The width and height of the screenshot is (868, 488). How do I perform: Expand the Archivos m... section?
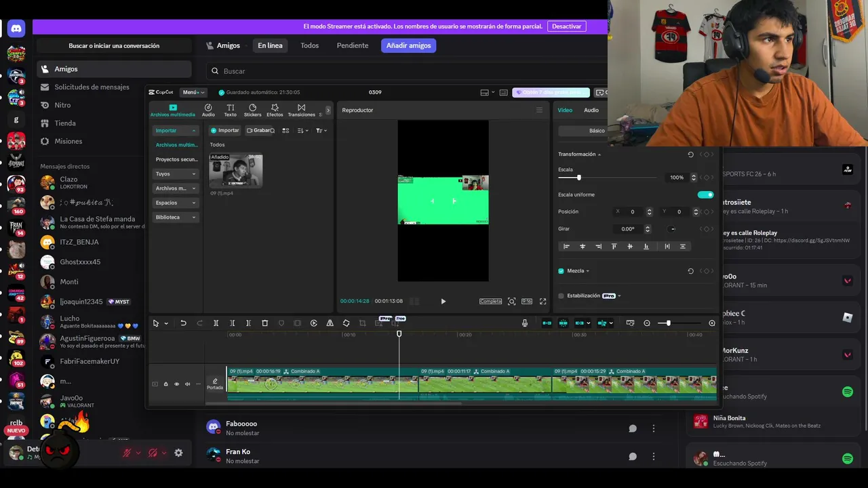(x=176, y=188)
